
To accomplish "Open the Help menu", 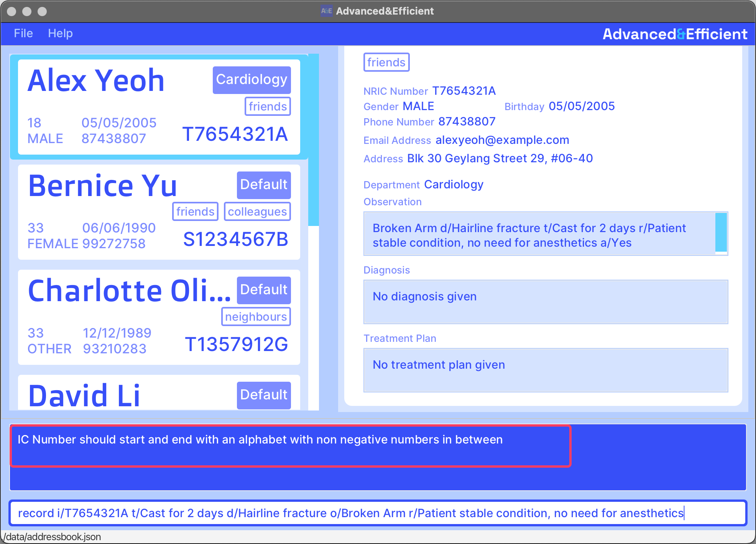I will [60, 33].
